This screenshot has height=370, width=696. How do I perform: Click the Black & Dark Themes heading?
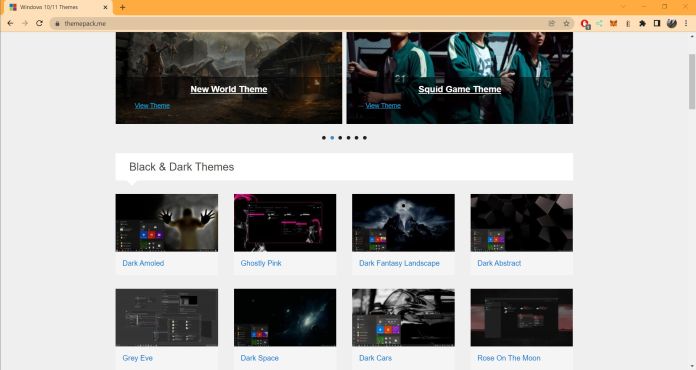(182, 167)
